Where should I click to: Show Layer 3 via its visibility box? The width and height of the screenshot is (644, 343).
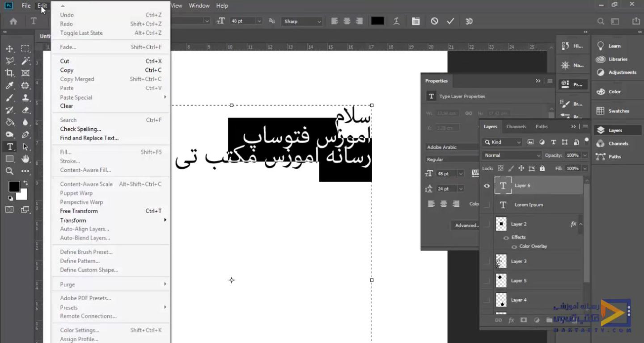(487, 262)
